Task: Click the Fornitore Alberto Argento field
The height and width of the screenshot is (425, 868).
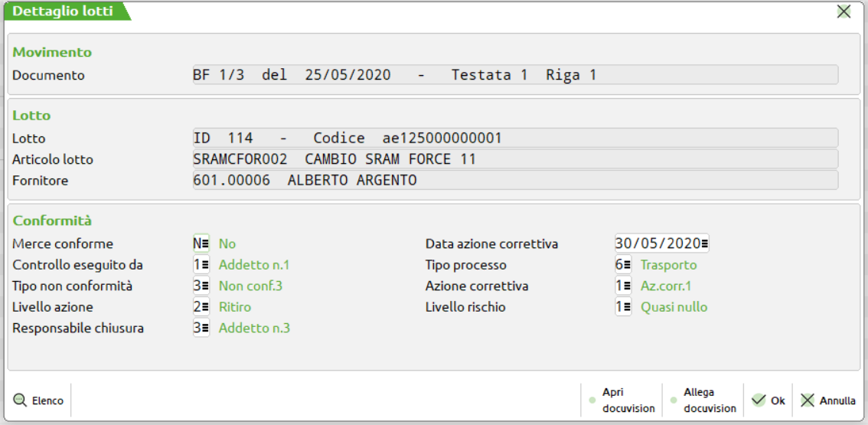Action: 514,180
